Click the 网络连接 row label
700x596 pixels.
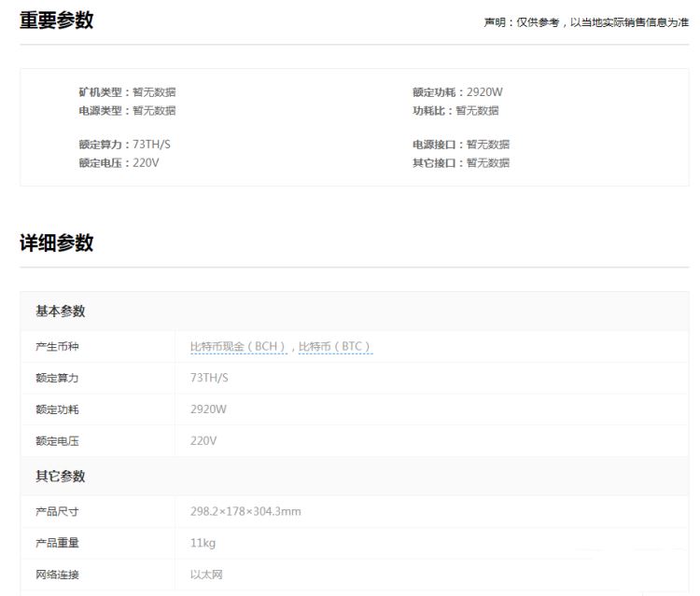pyautogui.click(x=57, y=575)
